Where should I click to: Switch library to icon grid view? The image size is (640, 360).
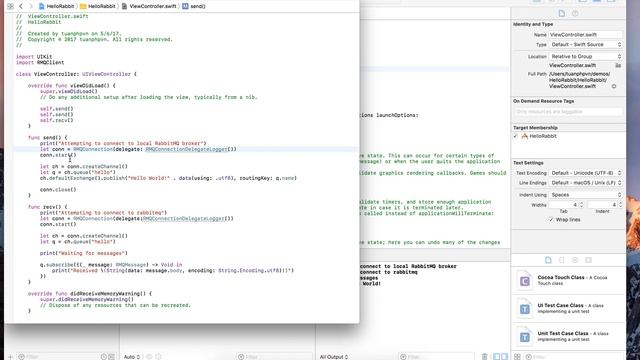(x=517, y=357)
